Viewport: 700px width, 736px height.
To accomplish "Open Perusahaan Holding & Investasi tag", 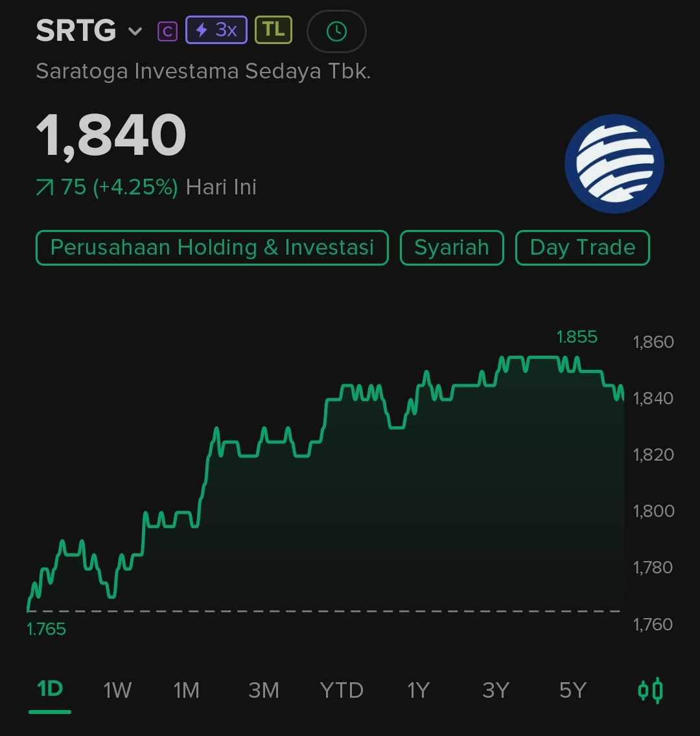I will [x=212, y=248].
